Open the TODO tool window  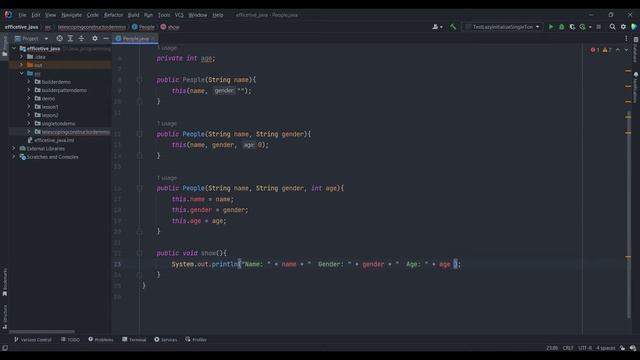[x=70, y=340]
